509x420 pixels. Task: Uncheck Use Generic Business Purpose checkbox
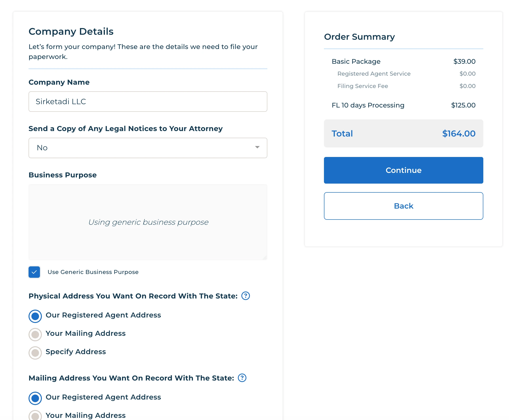pyautogui.click(x=34, y=272)
